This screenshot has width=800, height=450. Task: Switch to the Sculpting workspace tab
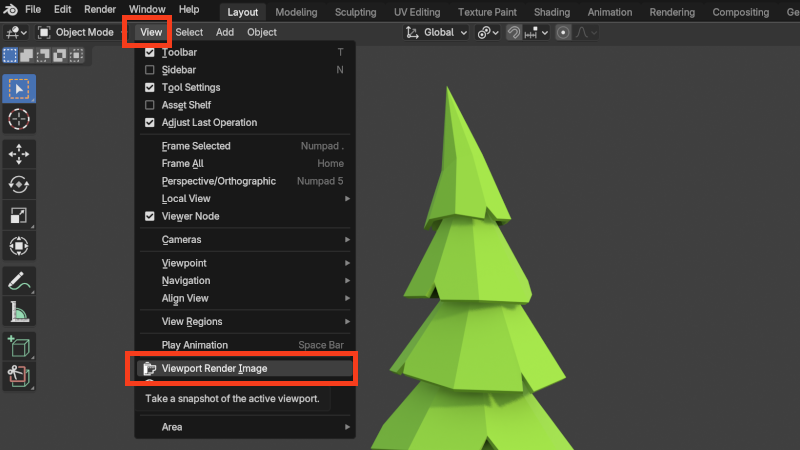(x=357, y=12)
